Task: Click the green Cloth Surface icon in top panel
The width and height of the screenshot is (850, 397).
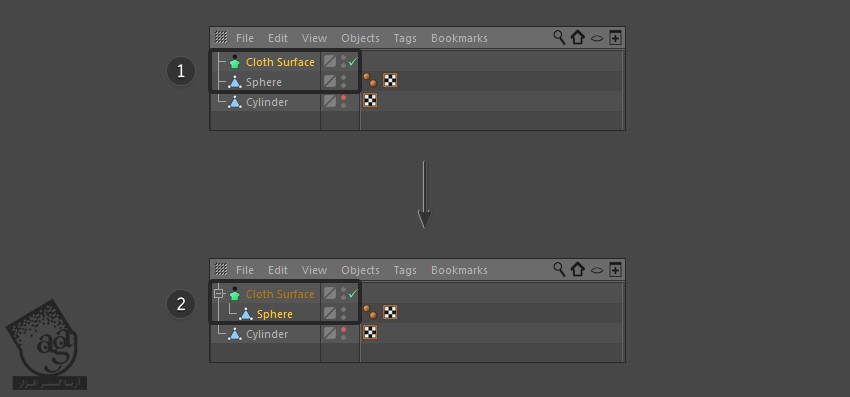Action: (x=234, y=62)
